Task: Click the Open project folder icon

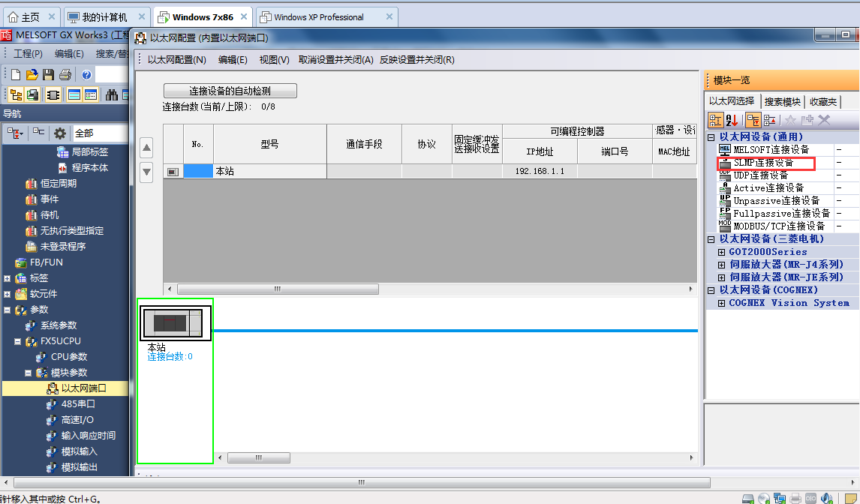Action: pos(32,74)
